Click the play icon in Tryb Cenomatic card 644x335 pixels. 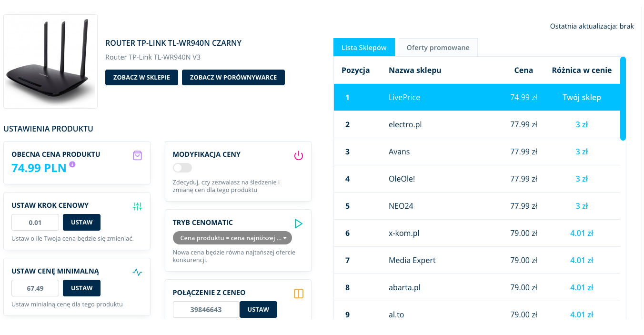[x=298, y=223]
